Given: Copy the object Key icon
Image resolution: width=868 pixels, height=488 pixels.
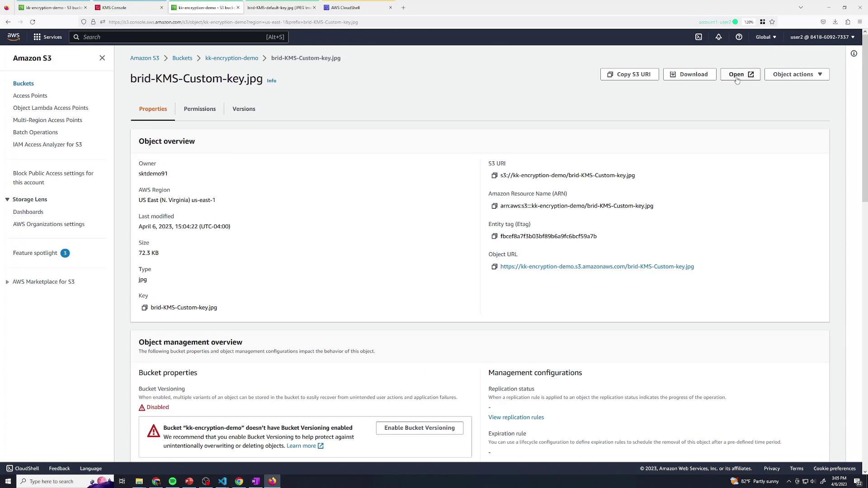Looking at the screenshot, I should (145, 308).
